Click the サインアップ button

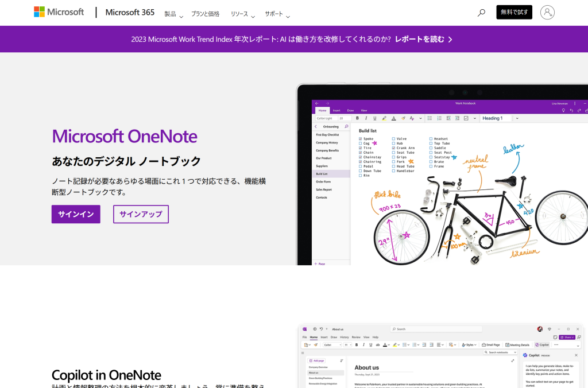(x=141, y=214)
